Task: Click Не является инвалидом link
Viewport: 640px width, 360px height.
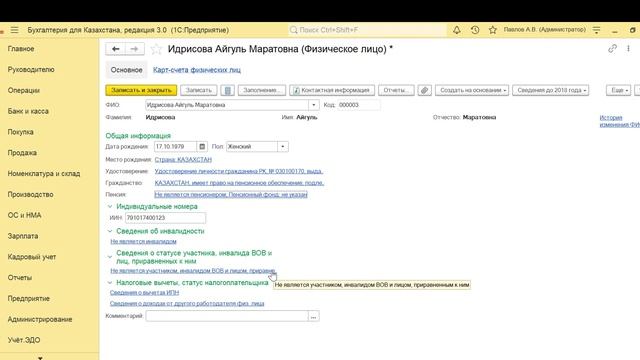Action: (x=143, y=242)
